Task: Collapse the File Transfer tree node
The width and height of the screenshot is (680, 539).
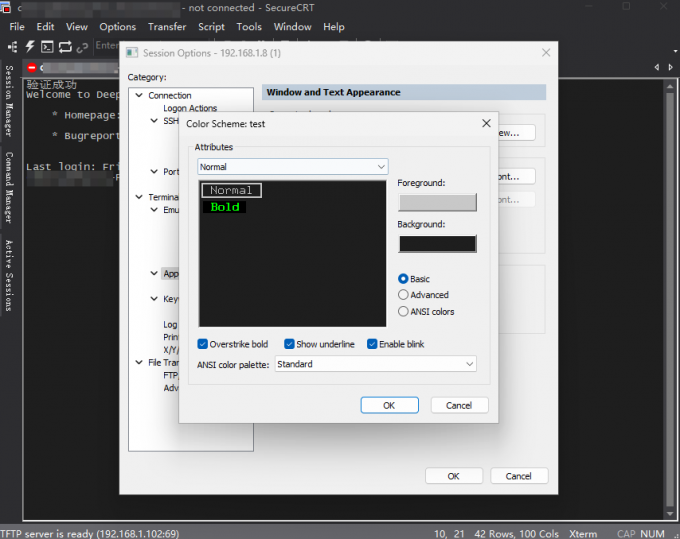Action: coord(139,362)
